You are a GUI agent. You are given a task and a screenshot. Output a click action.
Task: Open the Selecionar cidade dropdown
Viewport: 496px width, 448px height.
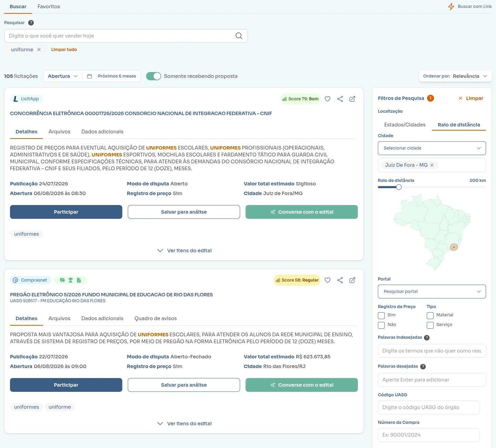pos(432,148)
